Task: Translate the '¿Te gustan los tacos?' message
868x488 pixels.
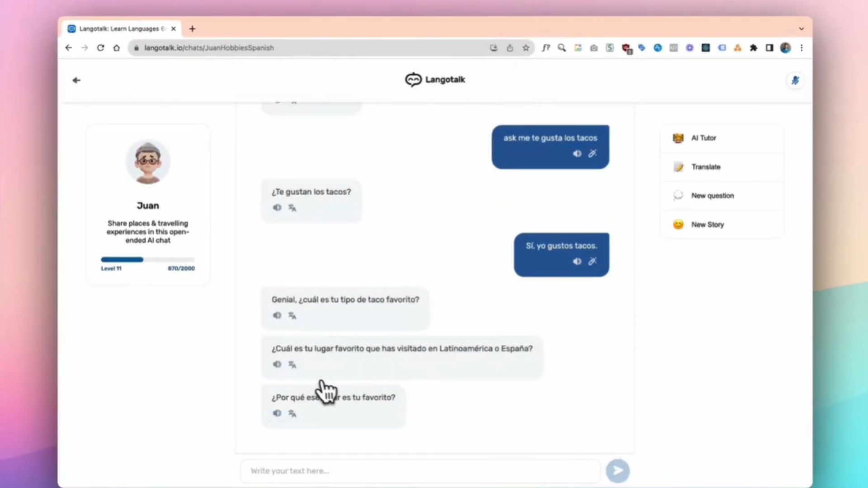Action: [x=292, y=208]
